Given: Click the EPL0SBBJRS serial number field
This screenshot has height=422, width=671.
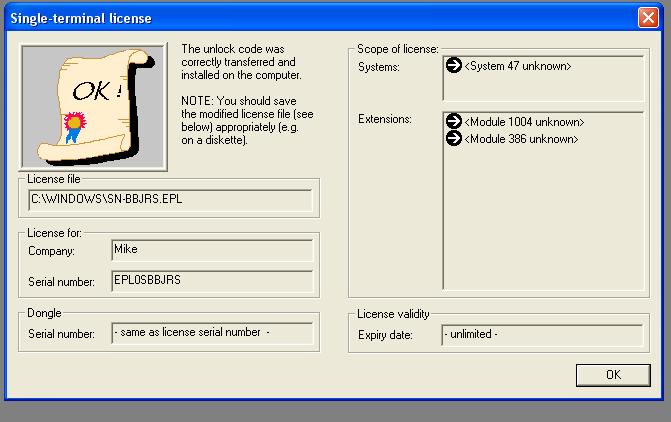Looking at the screenshot, I should point(211,281).
